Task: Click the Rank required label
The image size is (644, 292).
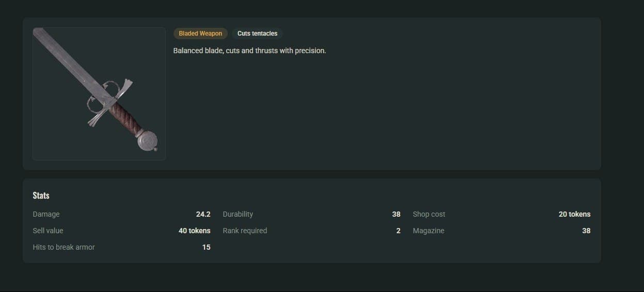Action: coord(245,231)
